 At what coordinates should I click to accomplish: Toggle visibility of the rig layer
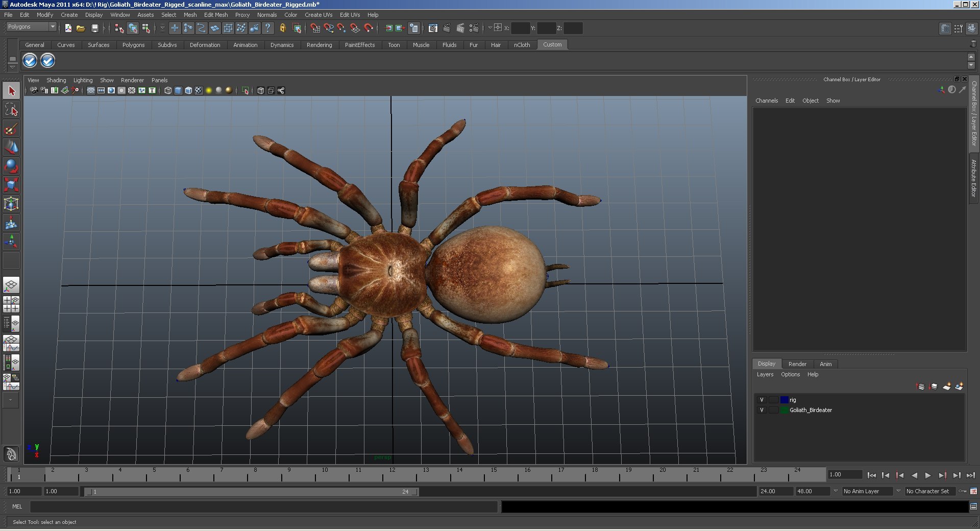tap(762, 400)
